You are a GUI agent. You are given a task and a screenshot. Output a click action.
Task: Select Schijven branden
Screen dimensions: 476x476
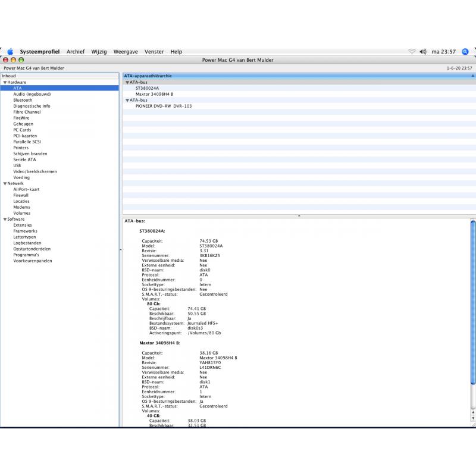[30, 154]
